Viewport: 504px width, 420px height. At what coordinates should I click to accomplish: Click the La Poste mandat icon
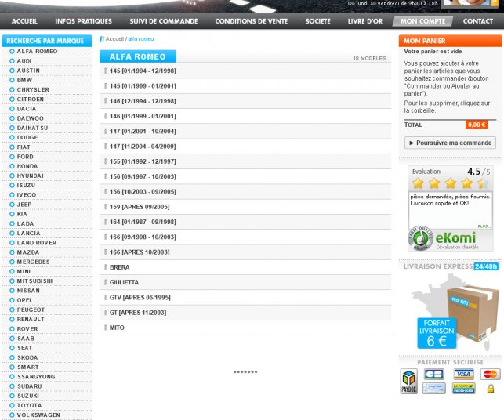pyautogui.click(x=463, y=388)
